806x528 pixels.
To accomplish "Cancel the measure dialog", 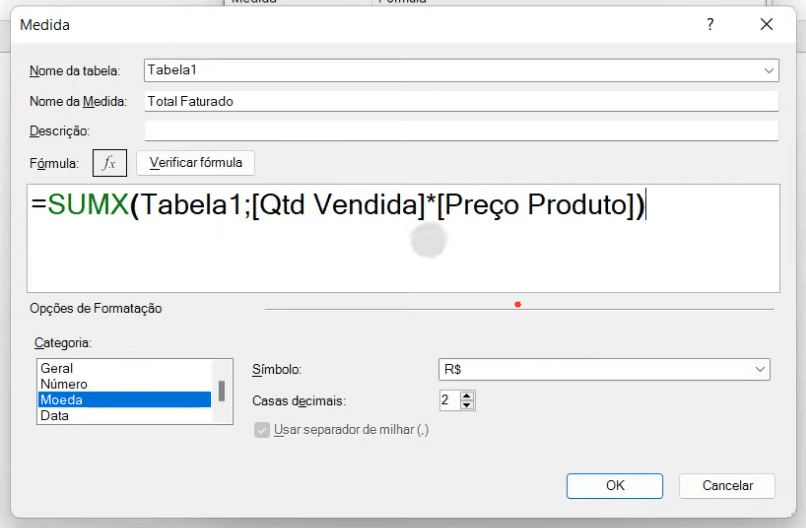I will pyautogui.click(x=727, y=486).
